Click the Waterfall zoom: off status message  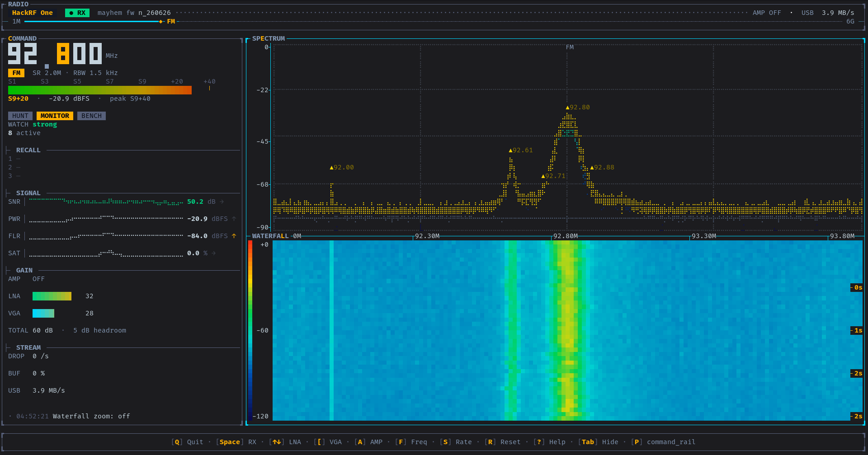click(x=91, y=416)
